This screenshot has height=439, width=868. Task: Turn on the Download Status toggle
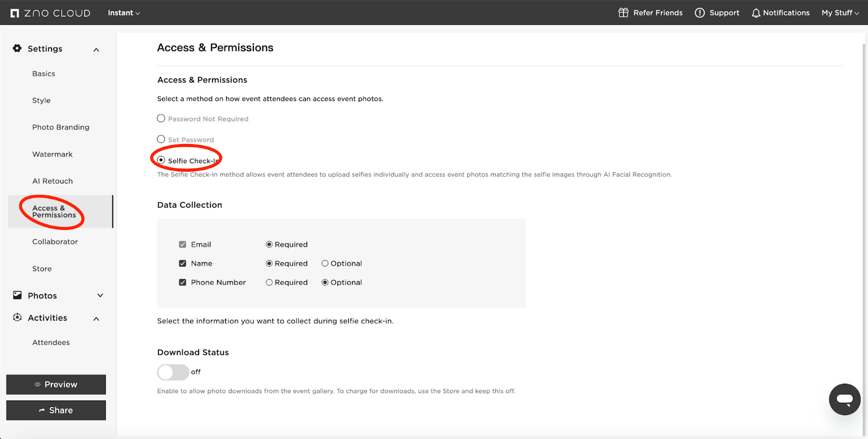[x=173, y=372]
